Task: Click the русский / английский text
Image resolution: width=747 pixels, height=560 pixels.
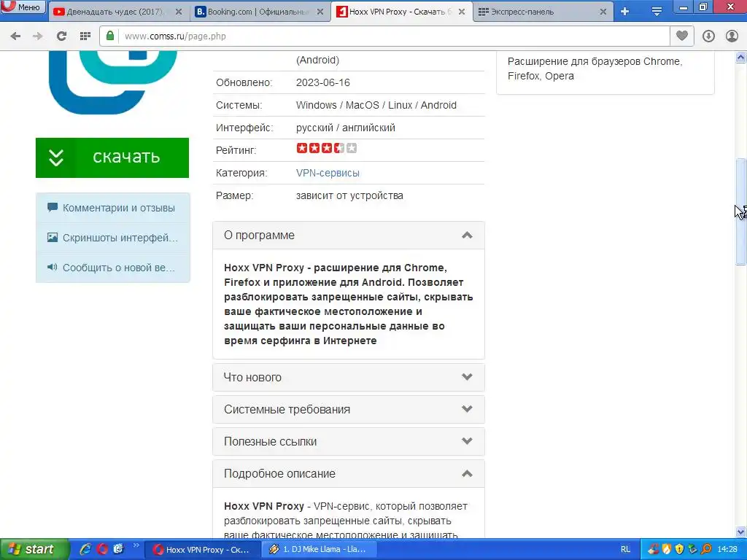Action: point(345,128)
